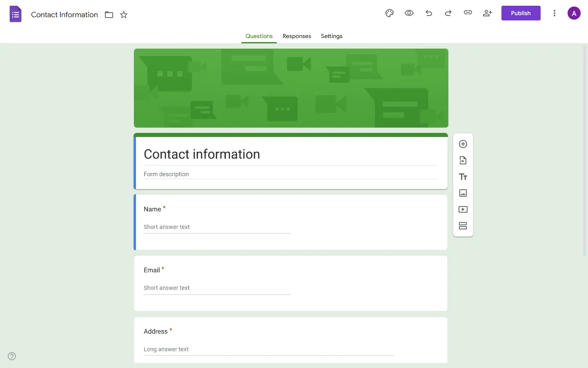The width and height of the screenshot is (588, 368).
Task: Insert an image into the form
Action: 463,193
